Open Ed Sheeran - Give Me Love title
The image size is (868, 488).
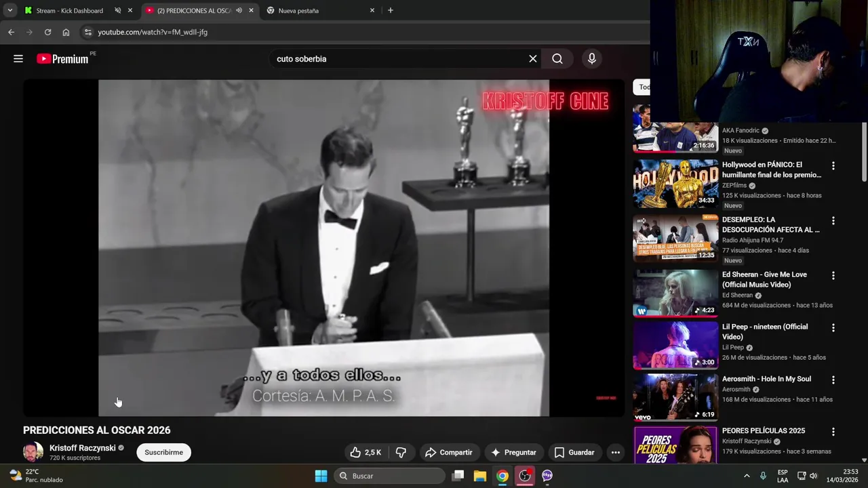click(764, 279)
